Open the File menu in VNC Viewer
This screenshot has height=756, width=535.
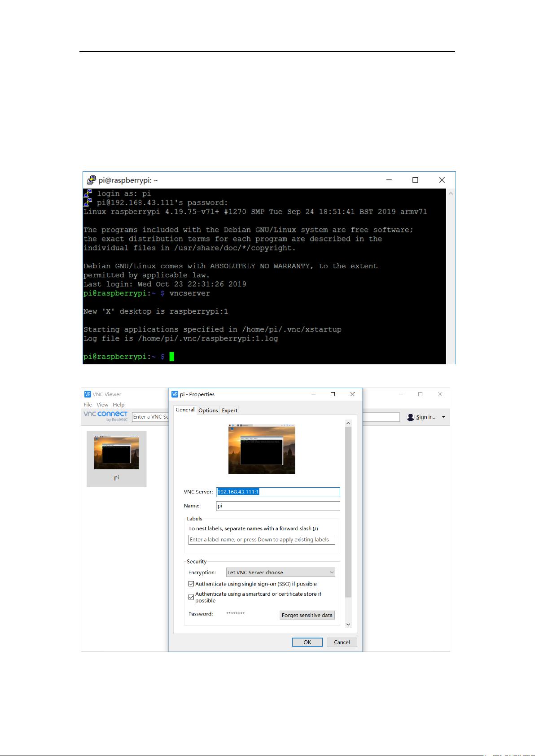point(88,405)
